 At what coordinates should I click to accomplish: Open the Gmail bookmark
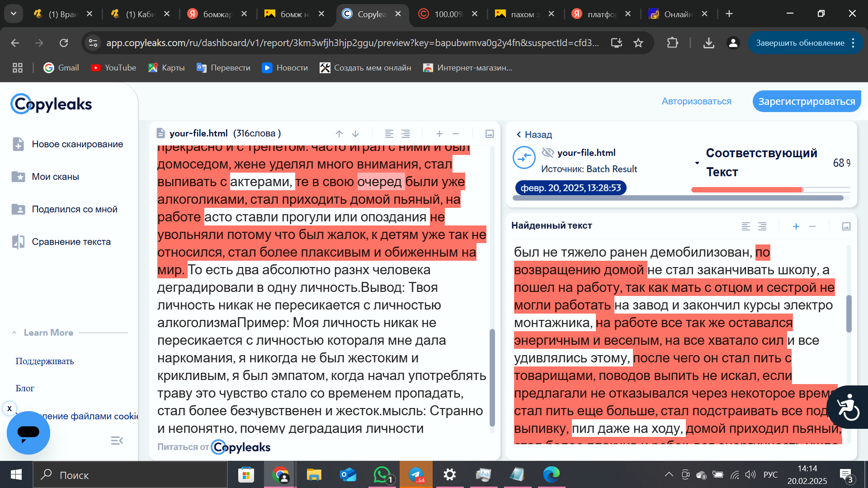(x=61, y=68)
